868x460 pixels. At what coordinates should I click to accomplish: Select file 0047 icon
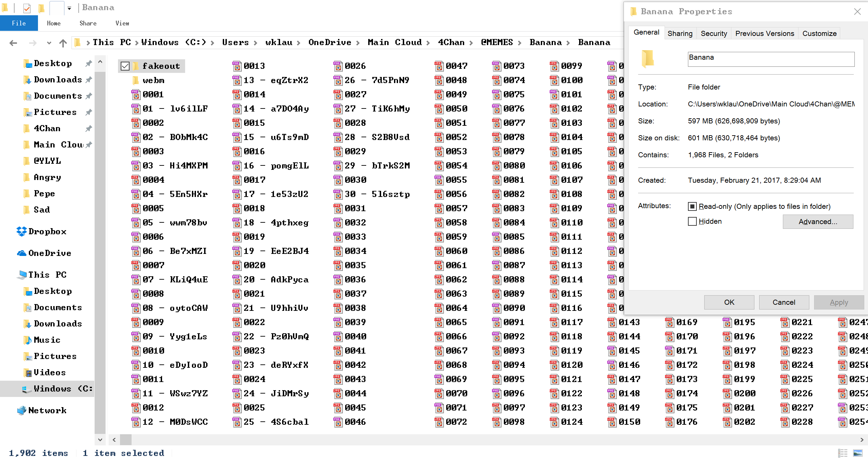coord(439,66)
